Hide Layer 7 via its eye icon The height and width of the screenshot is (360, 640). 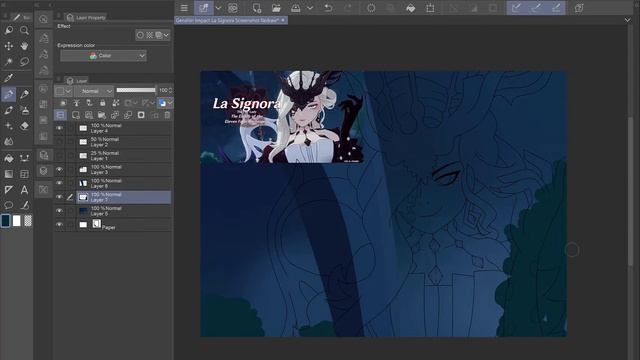(60, 197)
